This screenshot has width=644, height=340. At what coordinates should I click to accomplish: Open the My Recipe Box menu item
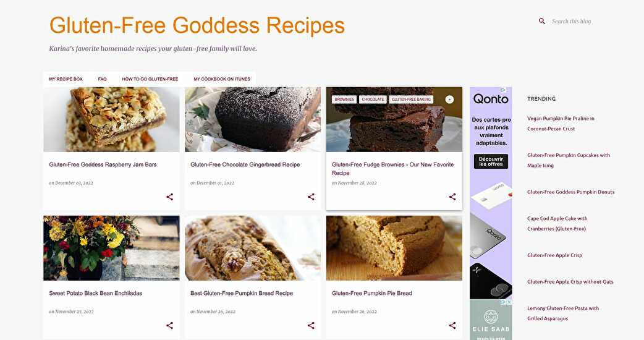pos(66,79)
